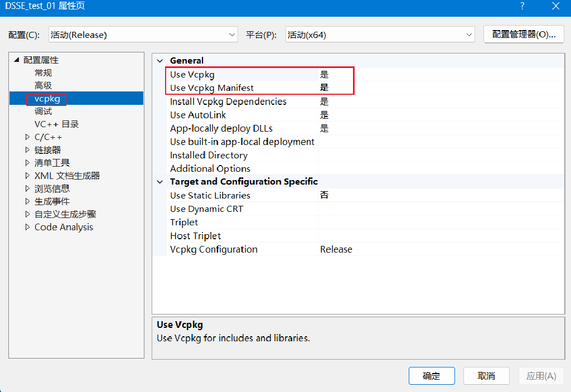Collapse the 配置属性 tree root
This screenshot has height=392, width=571.
(16, 60)
